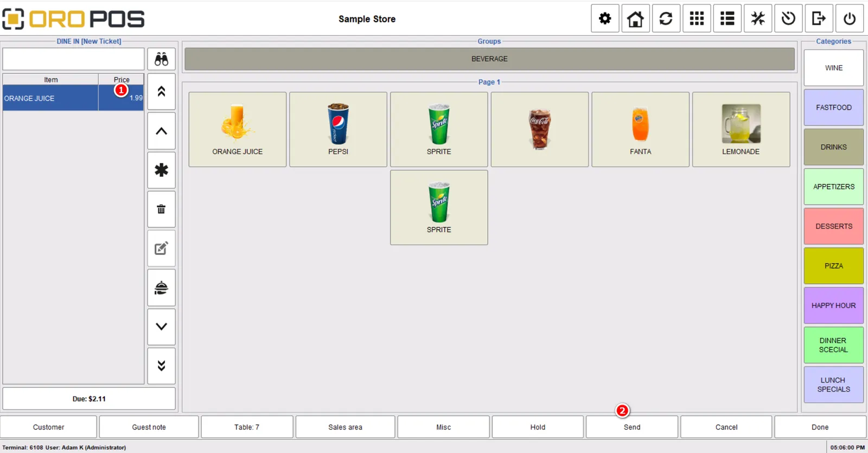Click the power shutdown icon
The height and width of the screenshot is (453, 868).
point(850,19)
